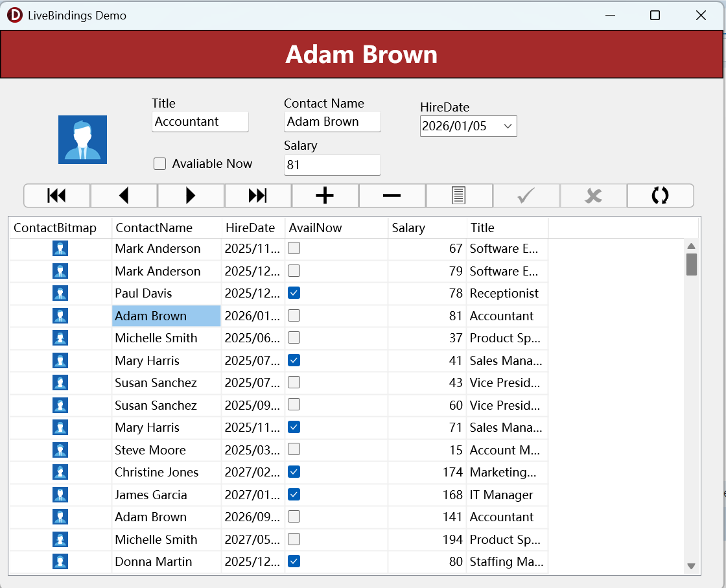Check AvailNow for Michelle Smith salary 37 row

coord(294,338)
